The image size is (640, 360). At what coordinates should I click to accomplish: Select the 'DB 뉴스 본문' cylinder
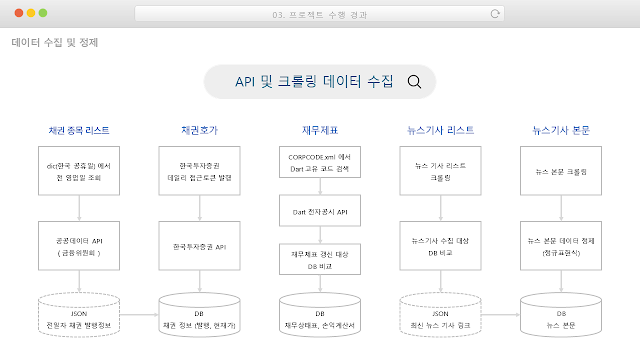pyautogui.click(x=561, y=315)
